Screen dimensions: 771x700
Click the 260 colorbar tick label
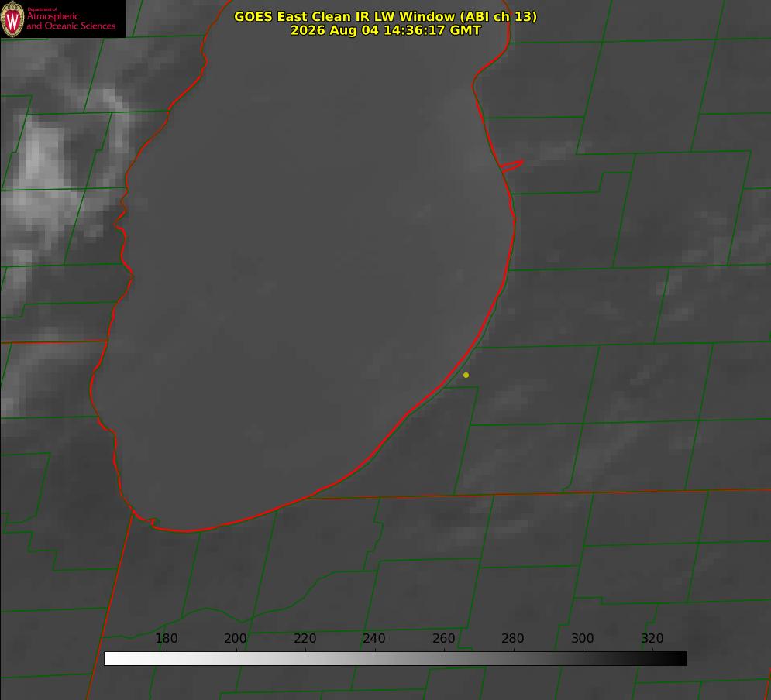click(443, 638)
